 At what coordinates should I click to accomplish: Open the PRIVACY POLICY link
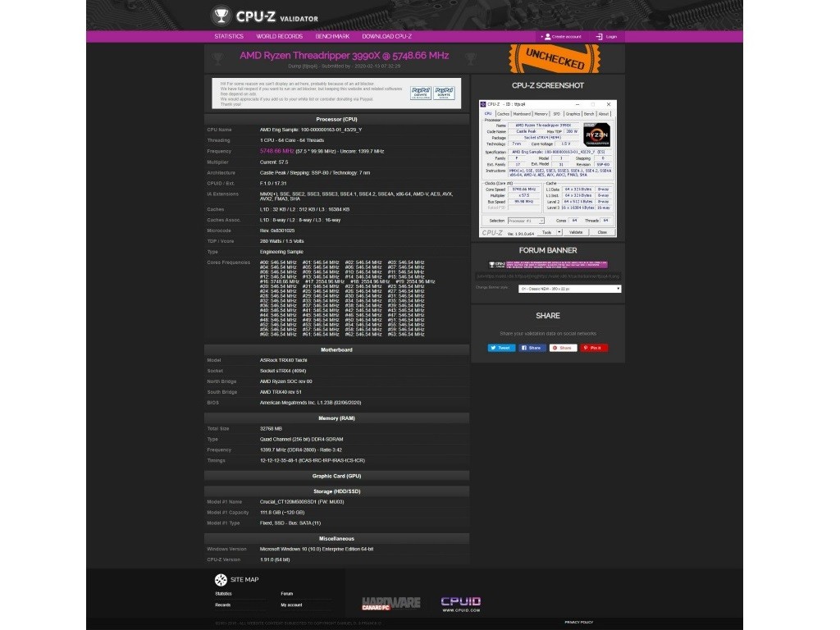pyautogui.click(x=578, y=622)
